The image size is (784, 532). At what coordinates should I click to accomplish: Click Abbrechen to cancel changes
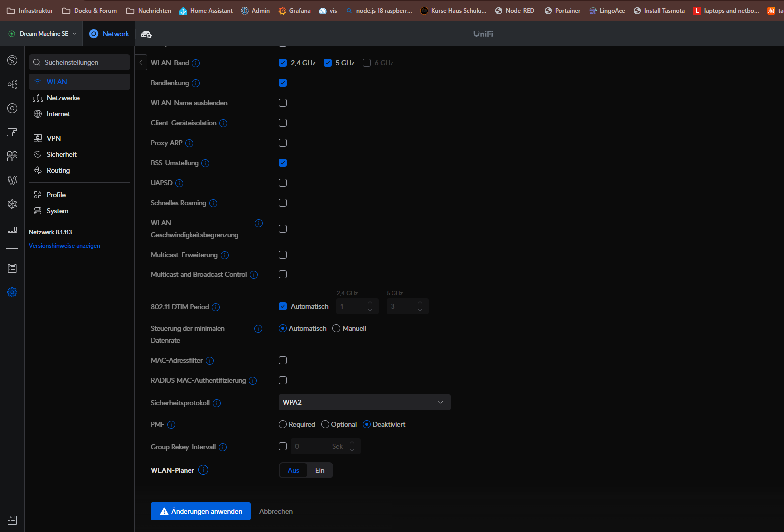[276, 511]
